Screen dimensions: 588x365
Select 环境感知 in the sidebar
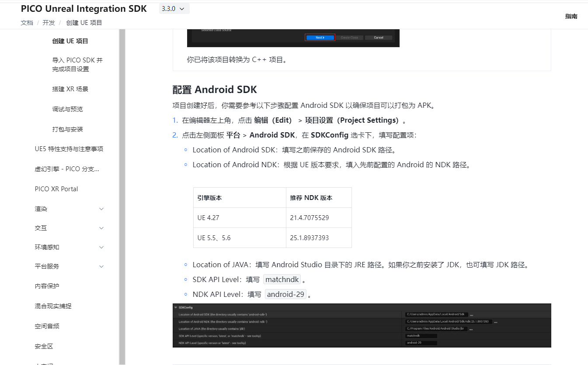point(47,248)
